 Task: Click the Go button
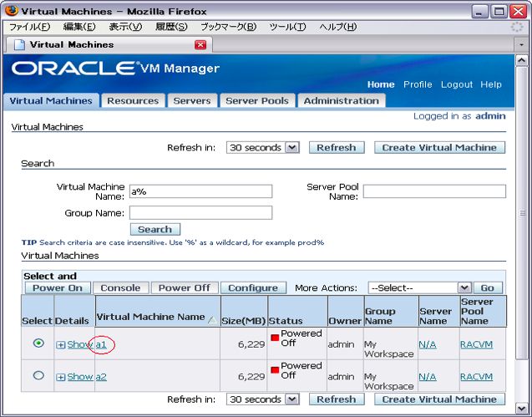488,288
